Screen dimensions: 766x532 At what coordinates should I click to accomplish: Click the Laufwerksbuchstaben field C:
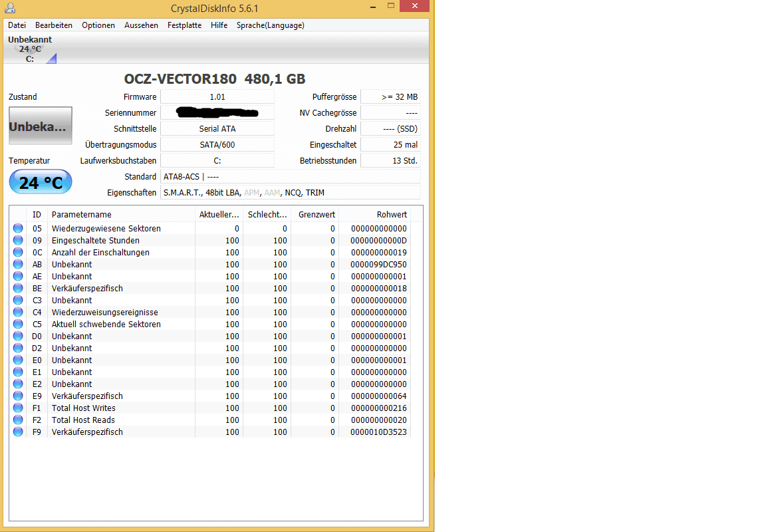pos(217,161)
